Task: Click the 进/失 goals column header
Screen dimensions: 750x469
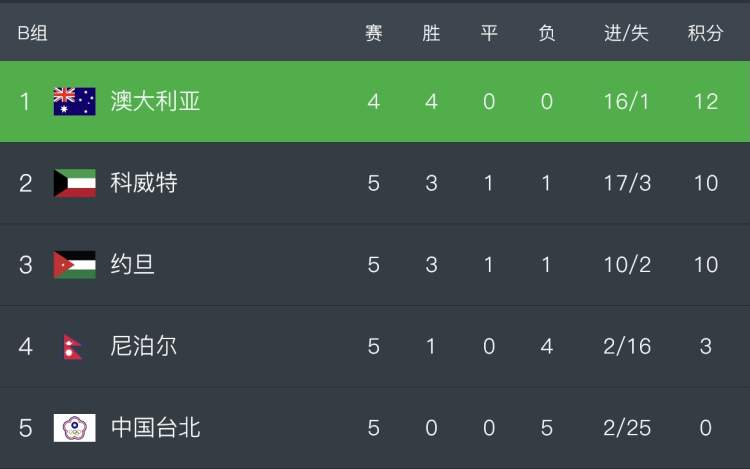Action: click(x=626, y=33)
